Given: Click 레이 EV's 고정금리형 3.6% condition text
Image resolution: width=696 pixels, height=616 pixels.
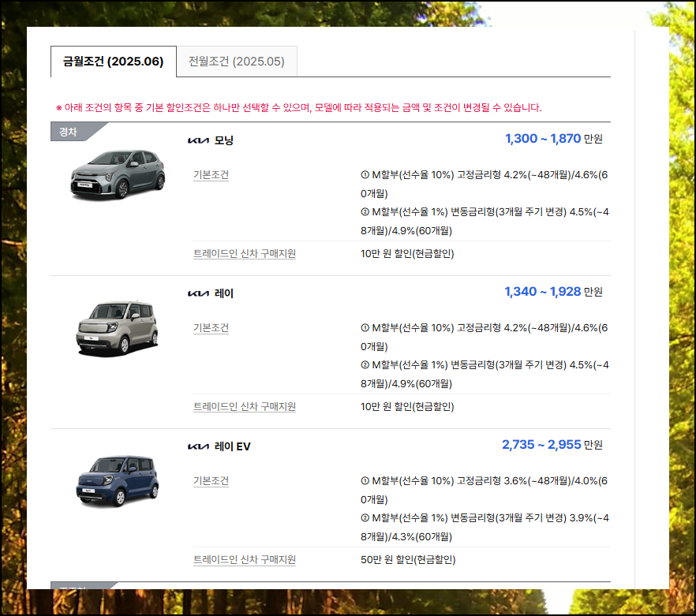Looking at the screenshot, I should coord(485,491).
